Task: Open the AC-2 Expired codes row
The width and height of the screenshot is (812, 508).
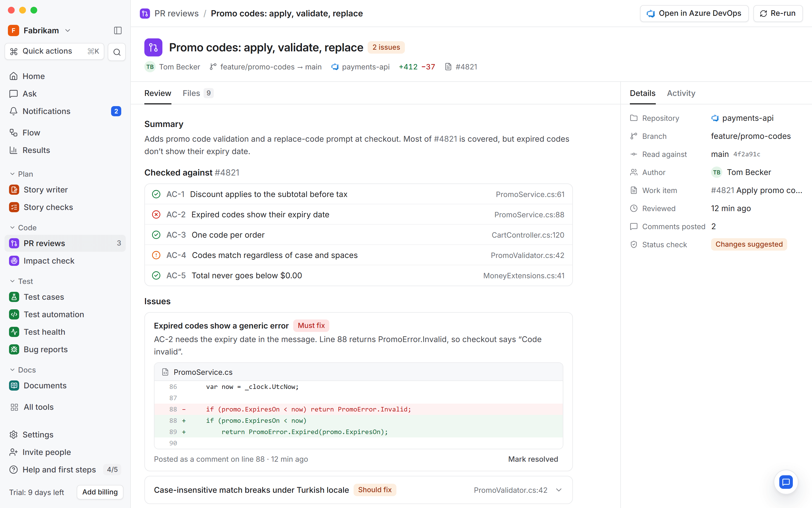Action: (358, 214)
